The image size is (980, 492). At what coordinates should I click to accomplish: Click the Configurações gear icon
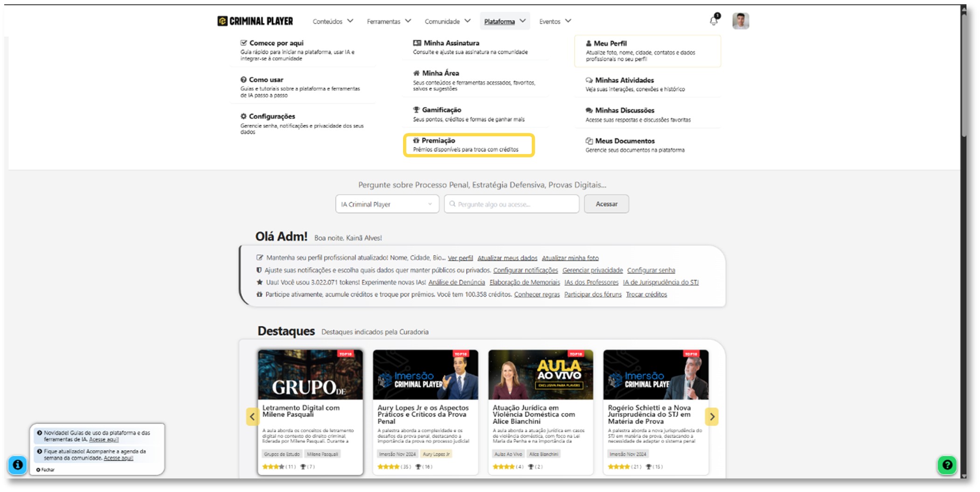[x=243, y=116]
